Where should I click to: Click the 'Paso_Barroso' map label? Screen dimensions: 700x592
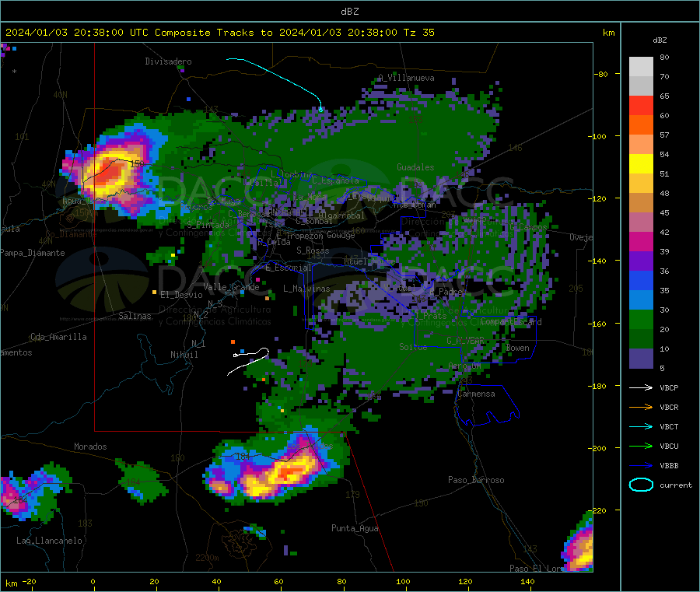pos(476,480)
